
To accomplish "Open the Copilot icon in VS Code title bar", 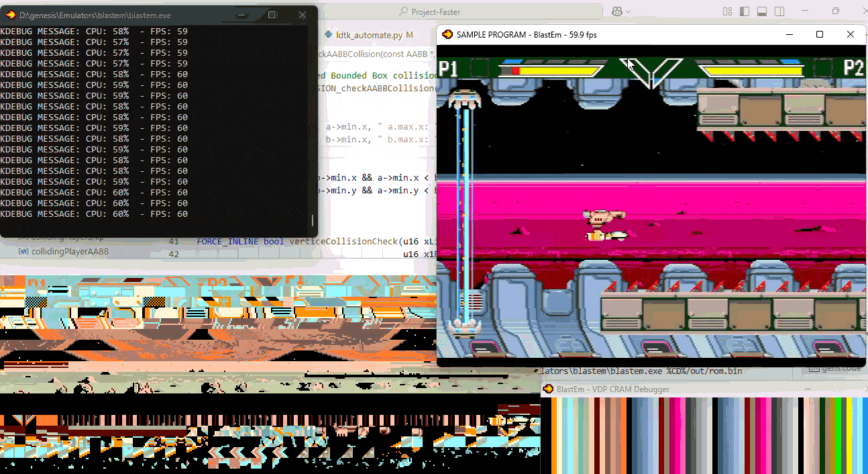I will 616,11.
